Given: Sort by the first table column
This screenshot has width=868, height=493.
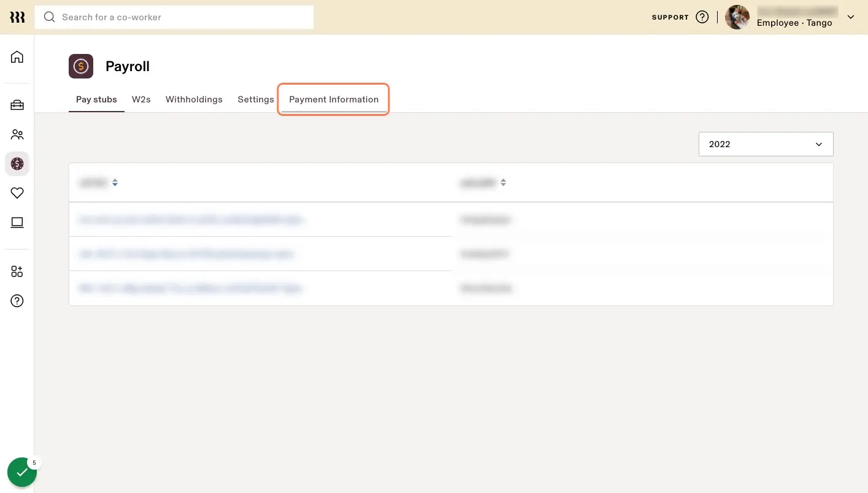Looking at the screenshot, I should [x=115, y=183].
